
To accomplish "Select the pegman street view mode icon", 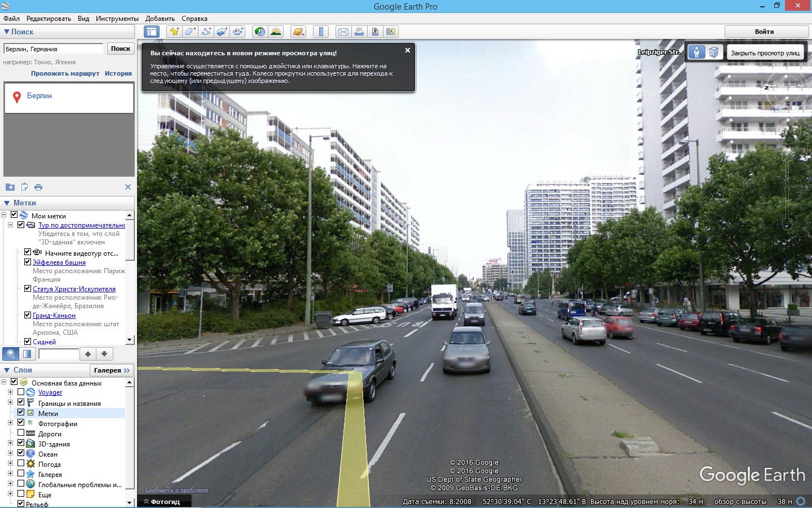I will point(697,52).
